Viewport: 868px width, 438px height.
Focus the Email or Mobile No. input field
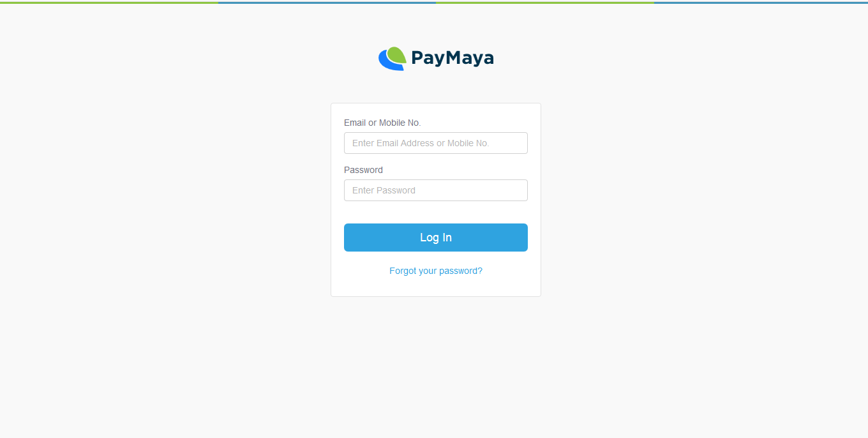coord(436,143)
